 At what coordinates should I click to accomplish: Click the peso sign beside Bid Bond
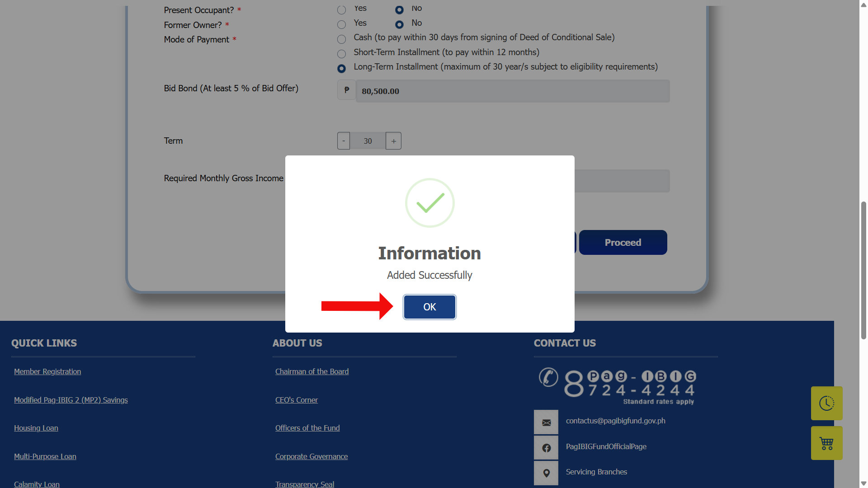tap(347, 90)
